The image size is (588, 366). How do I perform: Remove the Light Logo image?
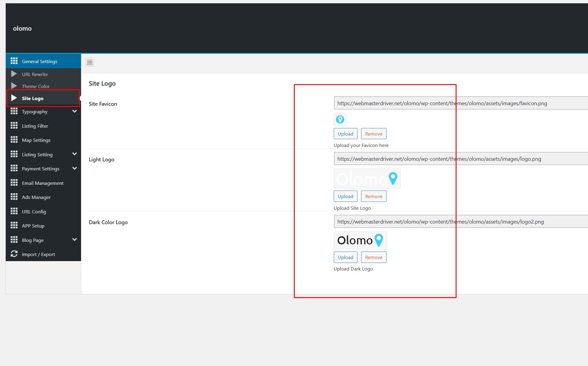(373, 196)
